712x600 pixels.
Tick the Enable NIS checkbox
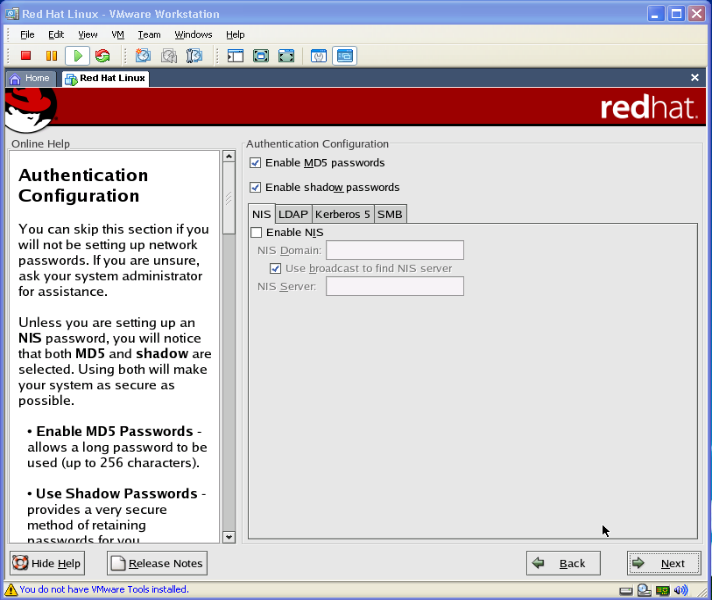coord(257,233)
